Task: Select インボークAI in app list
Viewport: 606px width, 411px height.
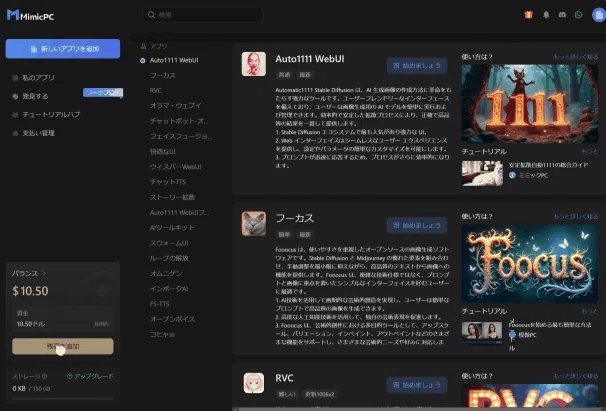Action: (x=169, y=289)
